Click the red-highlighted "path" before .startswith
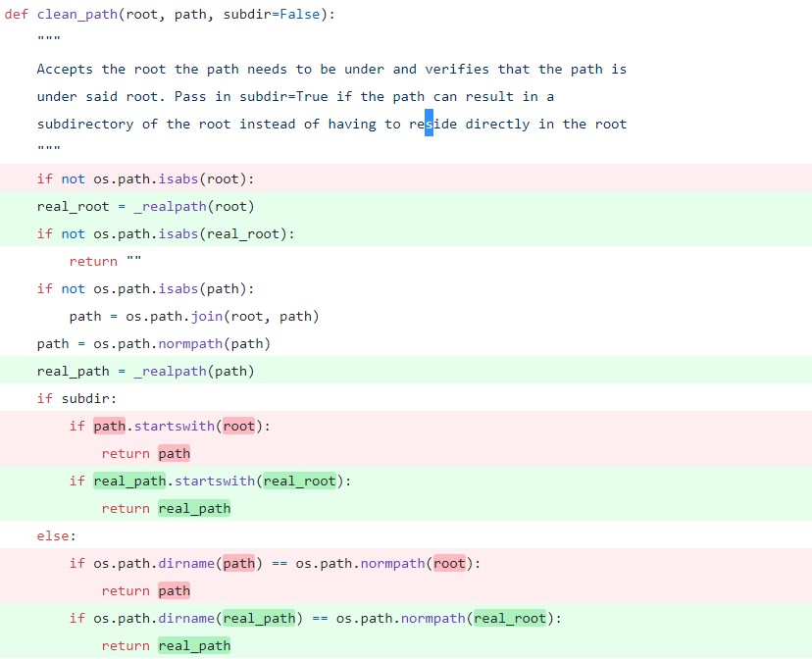 coord(109,427)
